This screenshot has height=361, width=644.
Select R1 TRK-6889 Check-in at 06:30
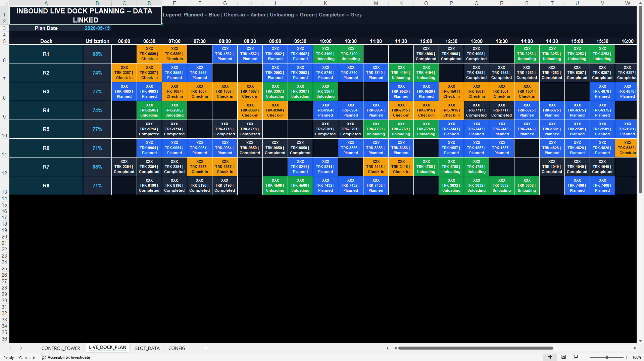(x=149, y=54)
